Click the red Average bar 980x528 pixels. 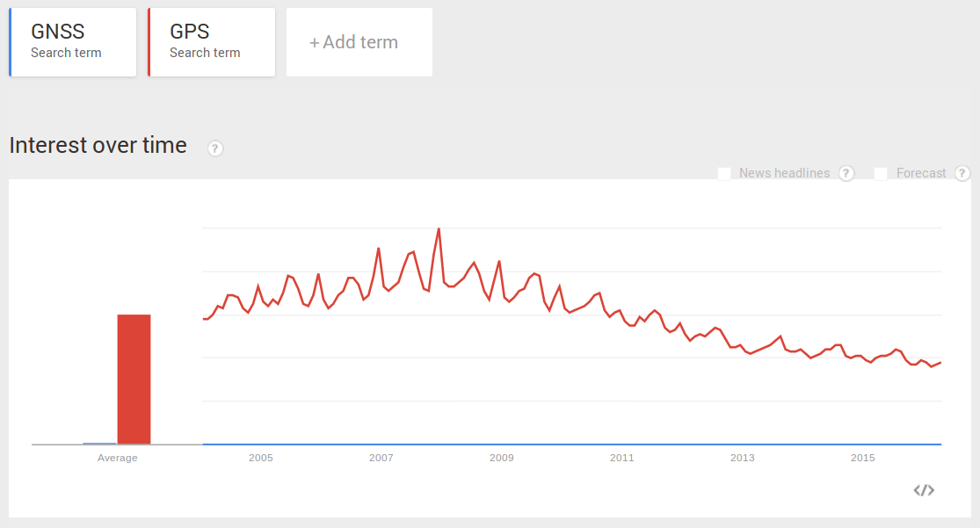[133, 378]
